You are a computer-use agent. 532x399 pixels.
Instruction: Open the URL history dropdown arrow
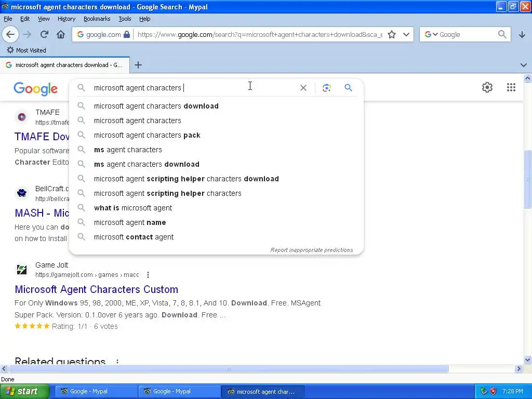(x=406, y=34)
